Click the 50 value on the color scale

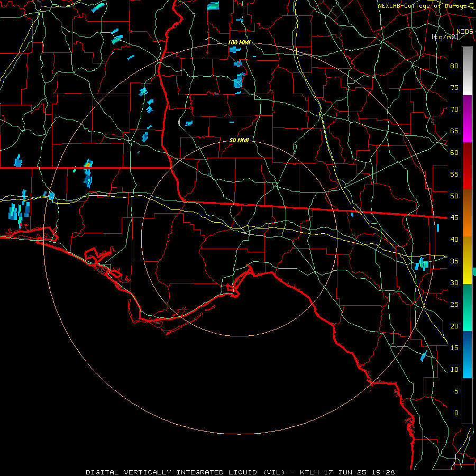coord(454,196)
